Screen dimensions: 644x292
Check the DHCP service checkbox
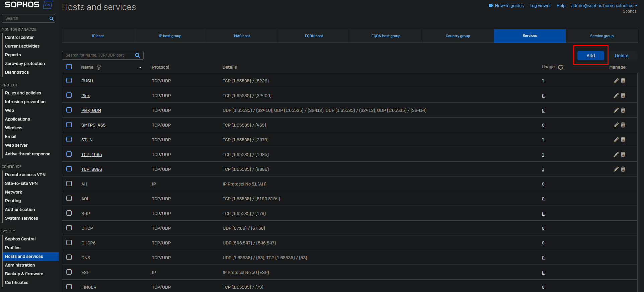coord(69,228)
